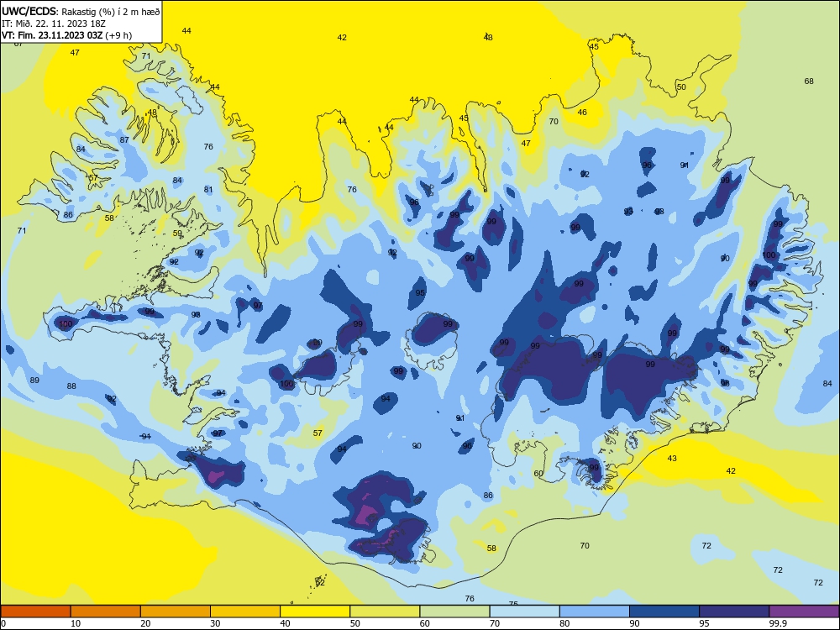Select the humidity value '87' in the Westfjords
Viewport: 840px width, 630px height.
point(124,139)
